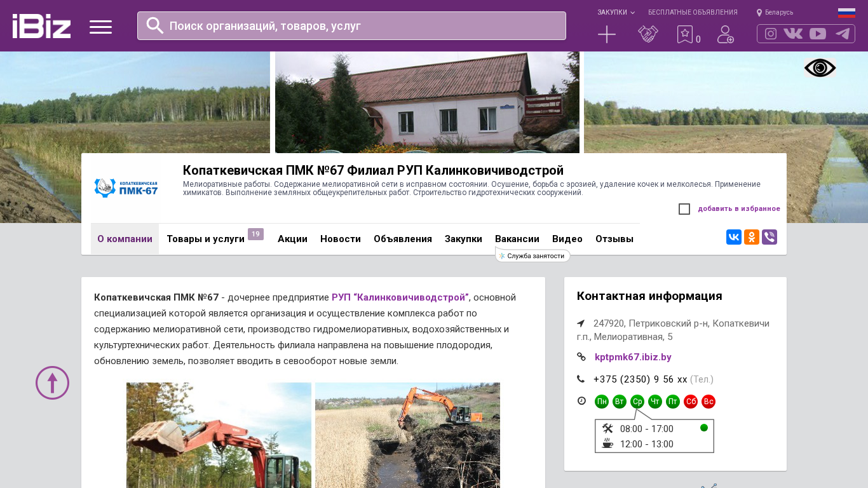Click the 'добавить в избранное' label
868x488 pixels.
739,209
